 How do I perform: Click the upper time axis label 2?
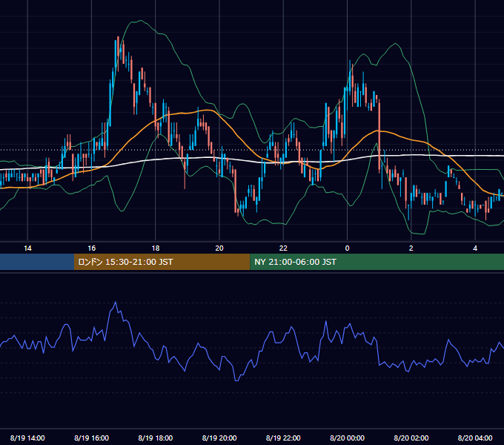tap(411, 248)
